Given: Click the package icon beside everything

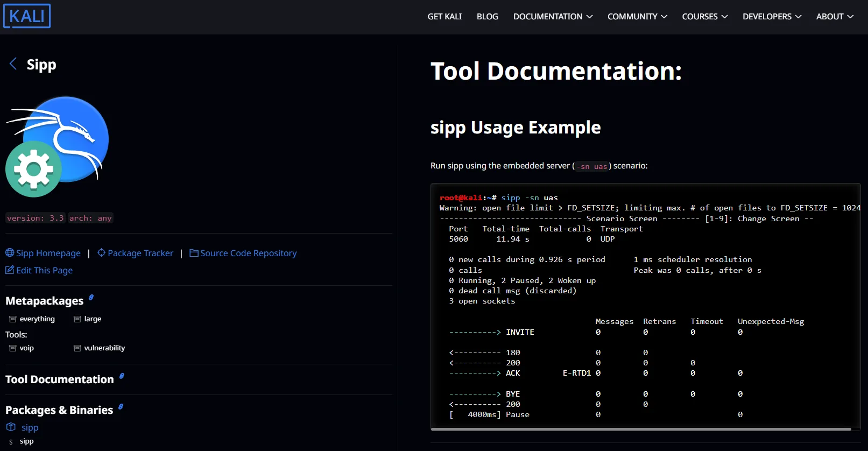Looking at the screenshot, I should click(13, 319).
